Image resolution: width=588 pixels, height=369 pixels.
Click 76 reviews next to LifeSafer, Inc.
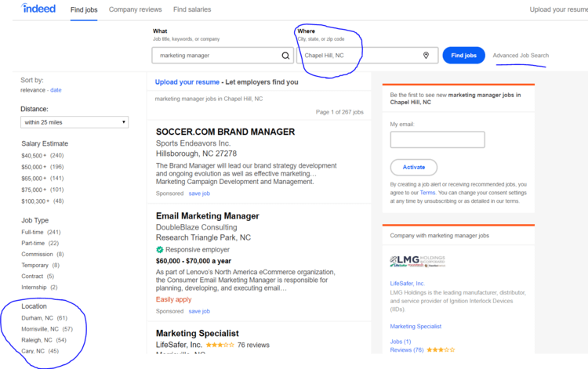click(253, 345)
